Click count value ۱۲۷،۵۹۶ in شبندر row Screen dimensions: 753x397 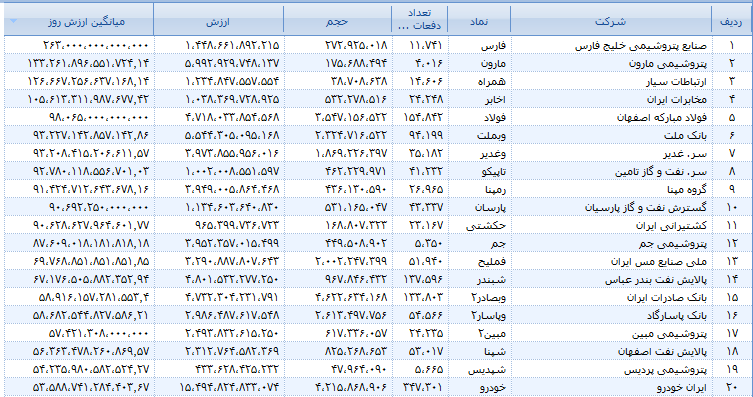coord(424,279)
